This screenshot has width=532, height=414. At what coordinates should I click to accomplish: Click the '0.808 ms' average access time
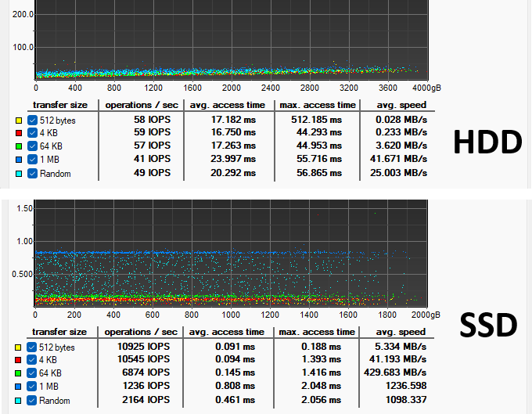[x=235, y=386]
